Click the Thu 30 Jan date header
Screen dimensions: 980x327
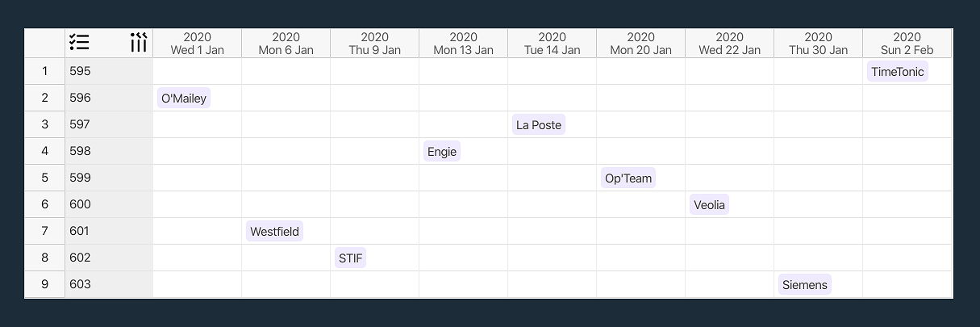(x=819, y=44)
